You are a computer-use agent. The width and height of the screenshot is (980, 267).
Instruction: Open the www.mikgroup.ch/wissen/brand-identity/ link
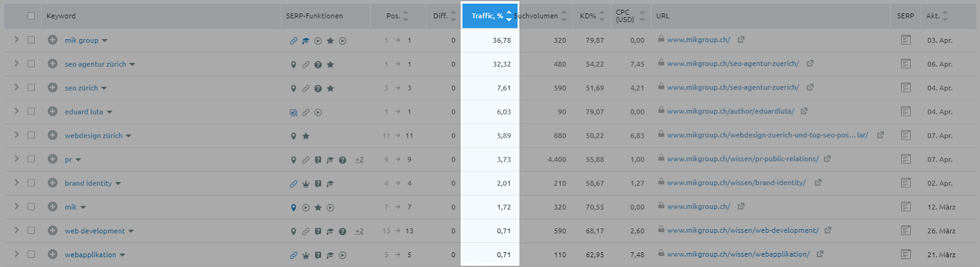point(736,182)
